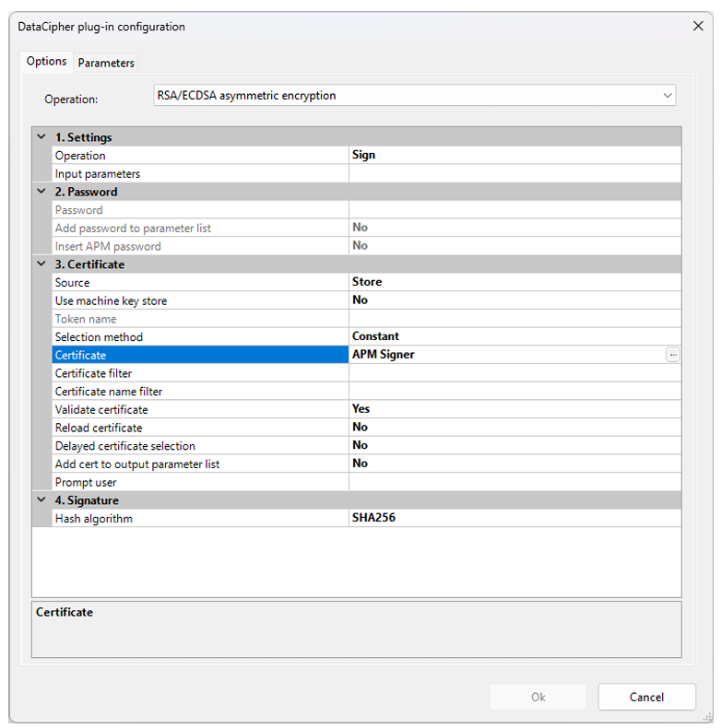The image size is (721, 728).
Task: Click the 4. Signature section header
Action: 357,499
